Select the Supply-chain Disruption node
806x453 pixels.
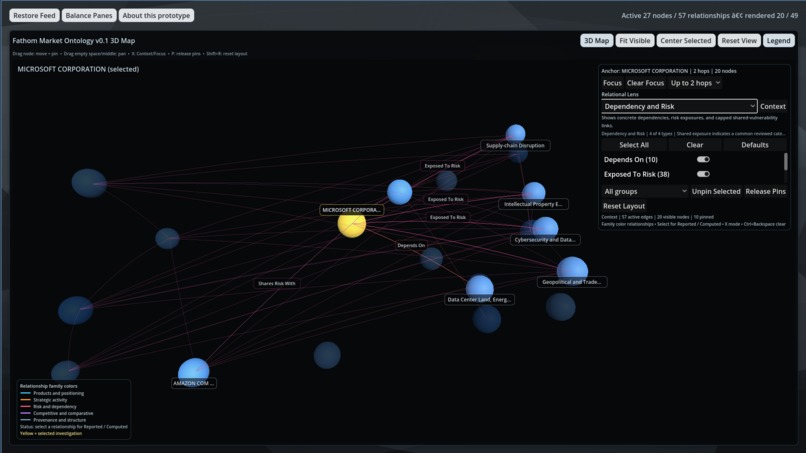point(515,132)
